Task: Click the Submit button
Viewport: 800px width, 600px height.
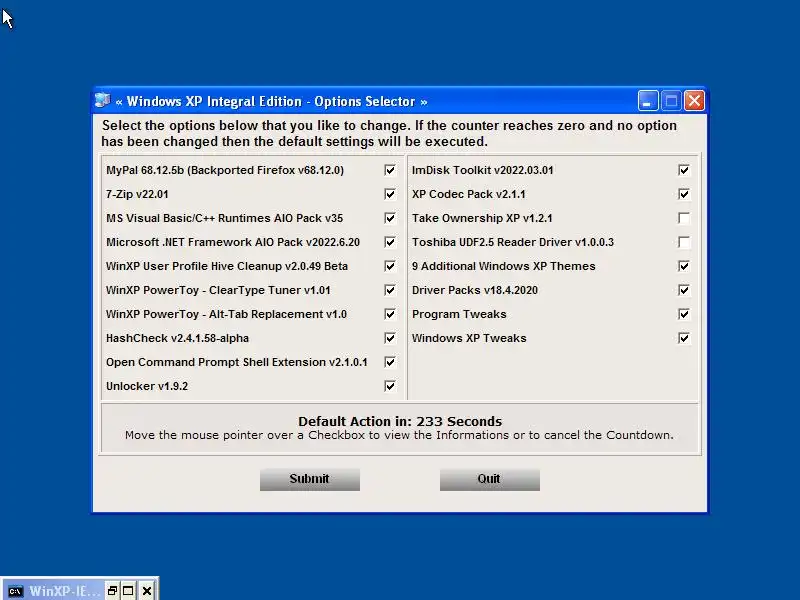Action: point(310,480)
